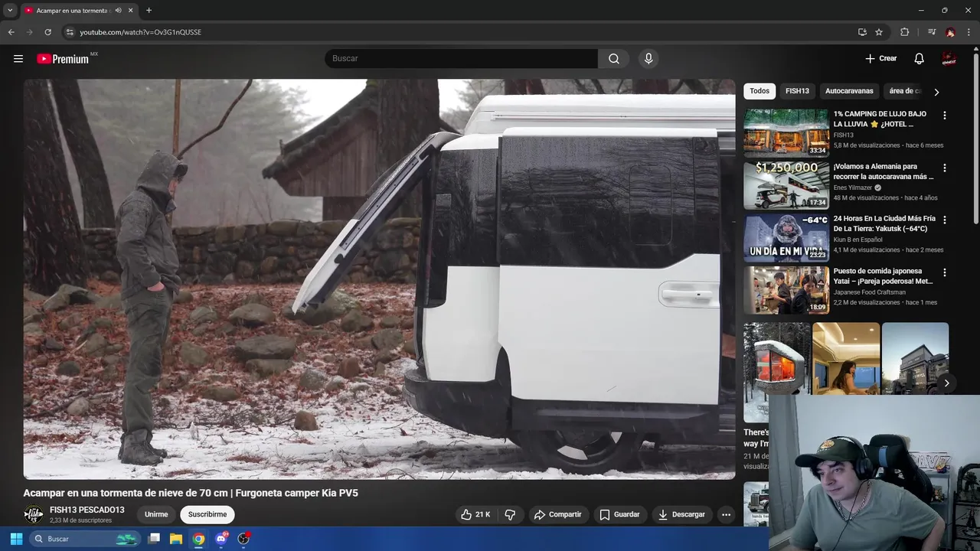
Task: Click the Windows taskbar 'Buscar' box
Action: [85, 539]
